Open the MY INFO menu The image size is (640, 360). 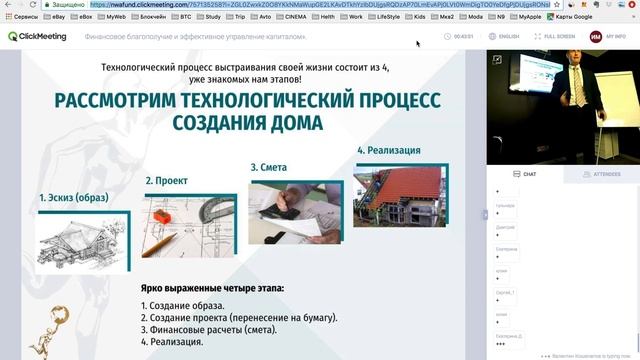tap(616, 36)
